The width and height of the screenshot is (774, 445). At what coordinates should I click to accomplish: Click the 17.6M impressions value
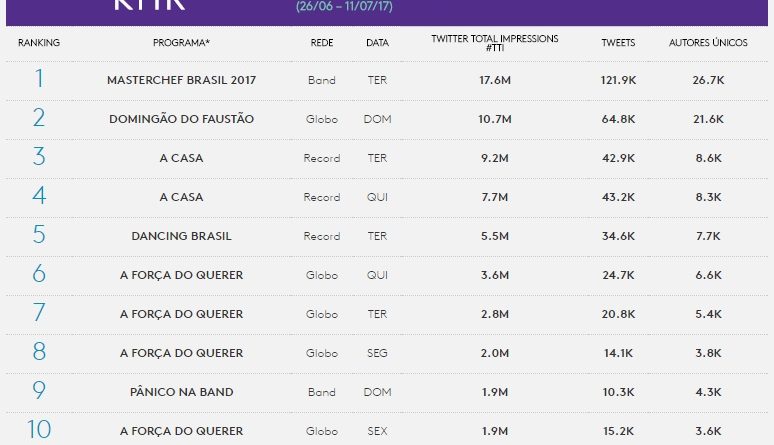pyautogui.click(x=496, y=80)
